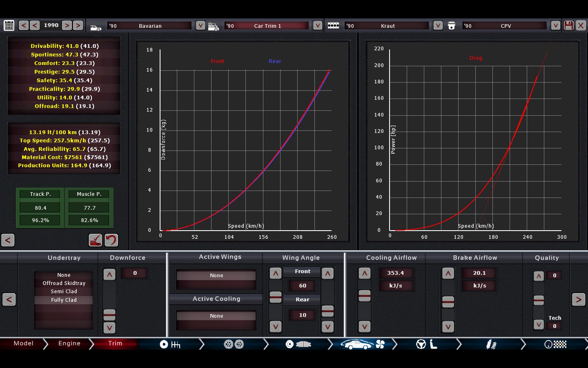Click the Front wing angle value 60

pyautogui.click(x=303, y=286)
